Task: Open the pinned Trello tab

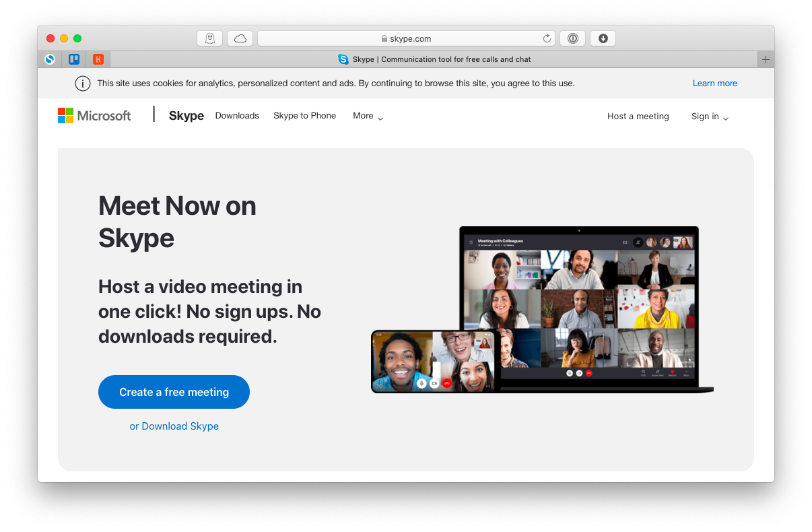Action: click(x=74, y=59)
